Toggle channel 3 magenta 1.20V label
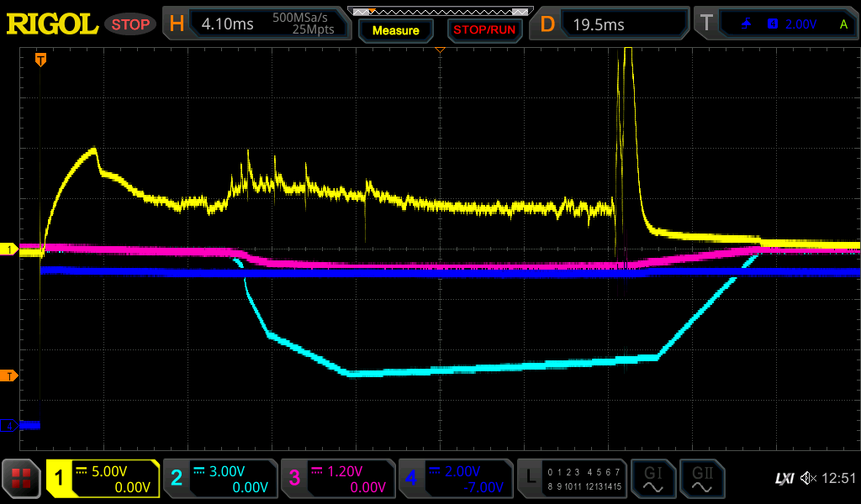 pos(336,479)
